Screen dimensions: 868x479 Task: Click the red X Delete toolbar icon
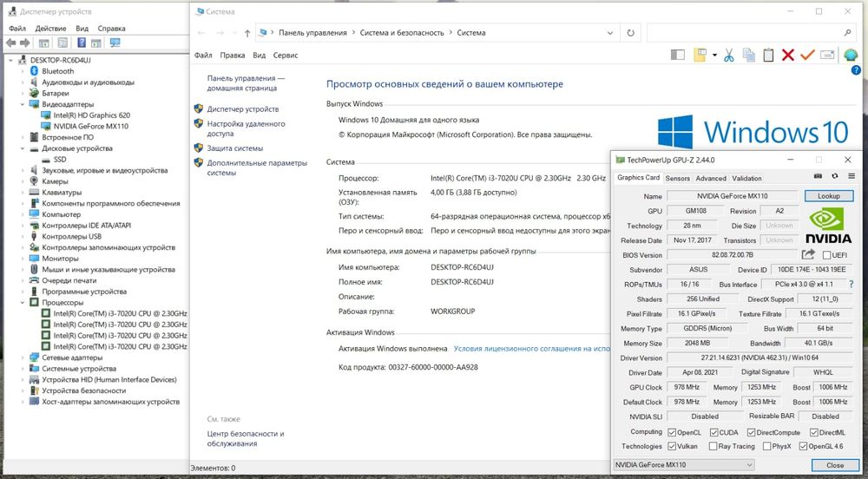[788, 55]
